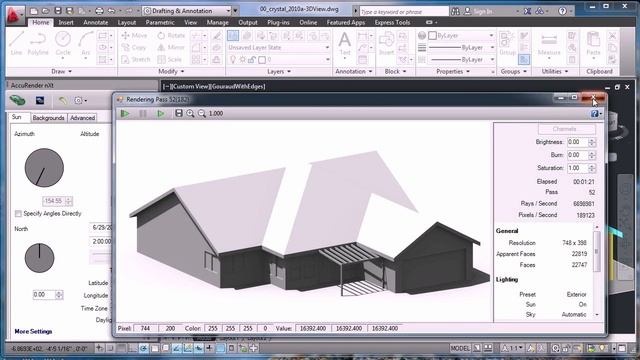Use the Copy modify tool
Image resolution: width=640 pixels, height=360 pixels.
click(134, 47)
